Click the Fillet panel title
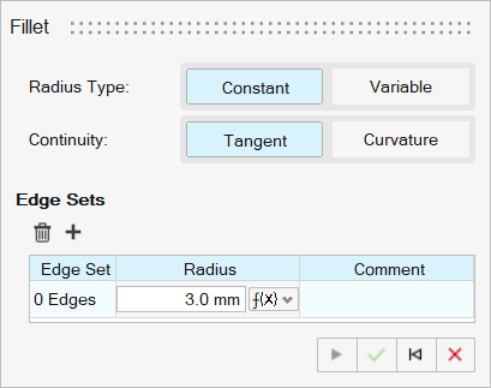 (30, 27)
